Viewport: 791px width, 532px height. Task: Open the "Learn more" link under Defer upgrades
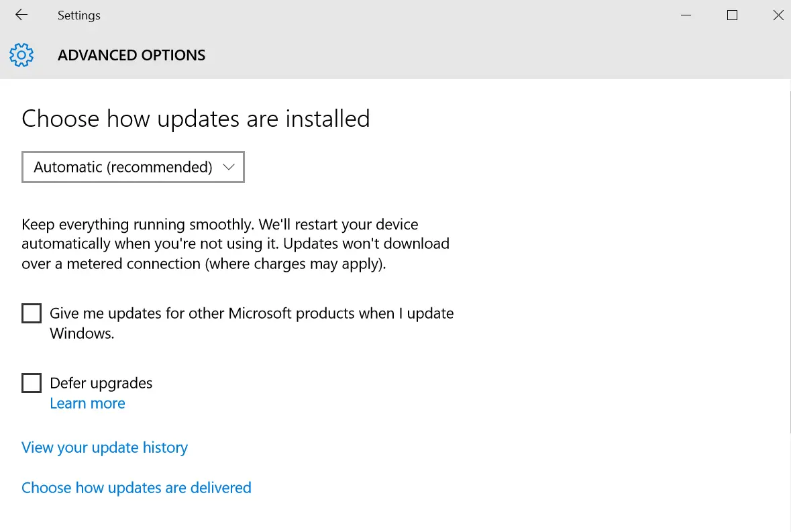[87, 403]
